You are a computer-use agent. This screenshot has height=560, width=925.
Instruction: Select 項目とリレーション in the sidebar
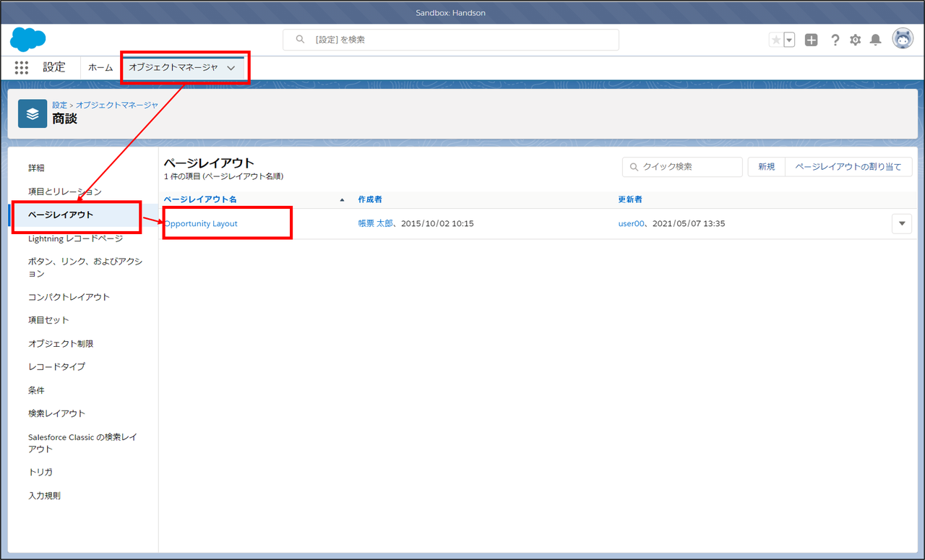[x=65, y=191]
